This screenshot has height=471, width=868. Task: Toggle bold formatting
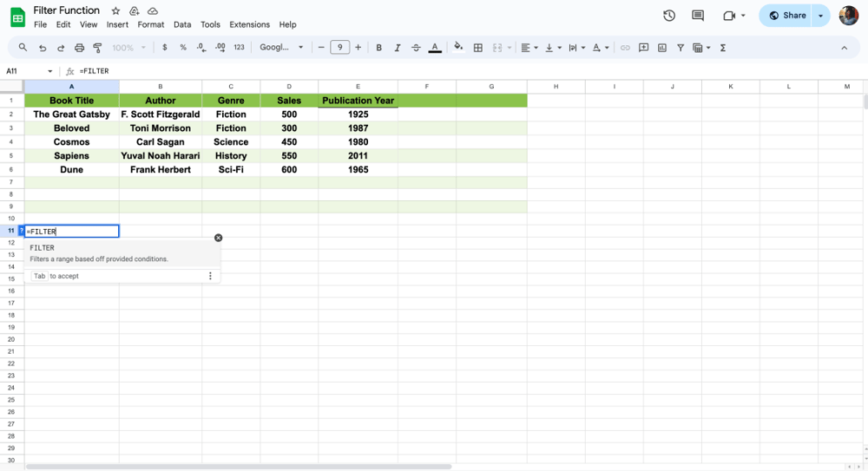click(378, 48)
